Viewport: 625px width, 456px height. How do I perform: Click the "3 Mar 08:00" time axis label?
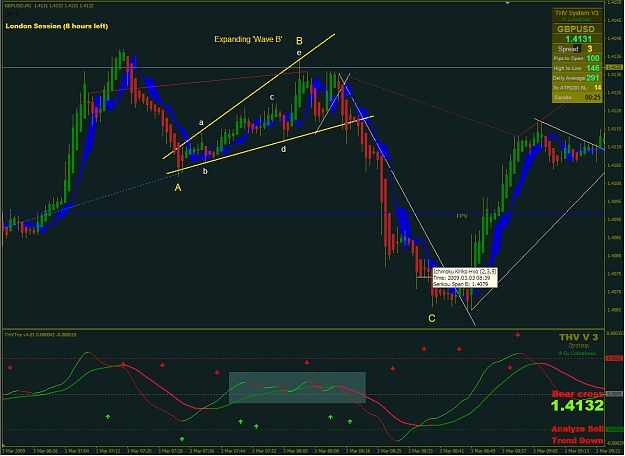(x=296, y=451)
